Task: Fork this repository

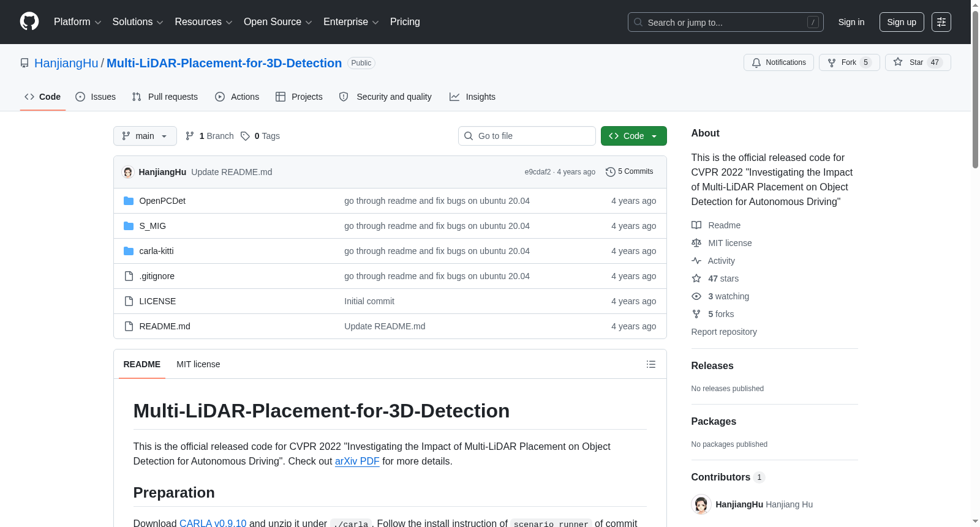Action: click(849, 62)
